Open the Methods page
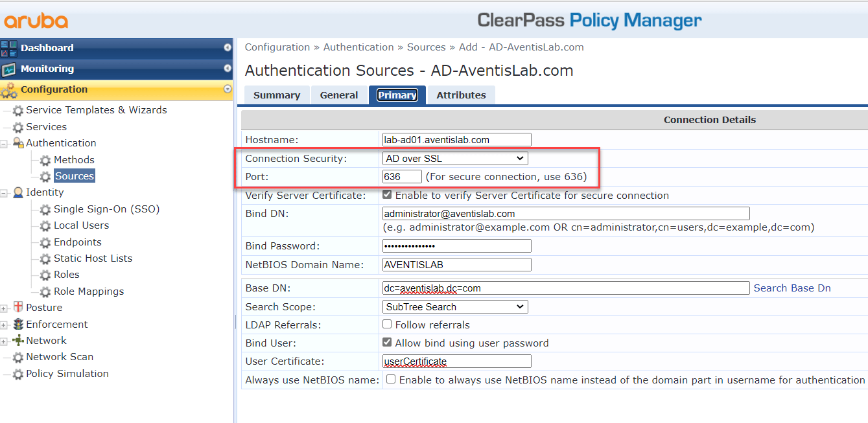868x423 pixels. click(74, 160)
